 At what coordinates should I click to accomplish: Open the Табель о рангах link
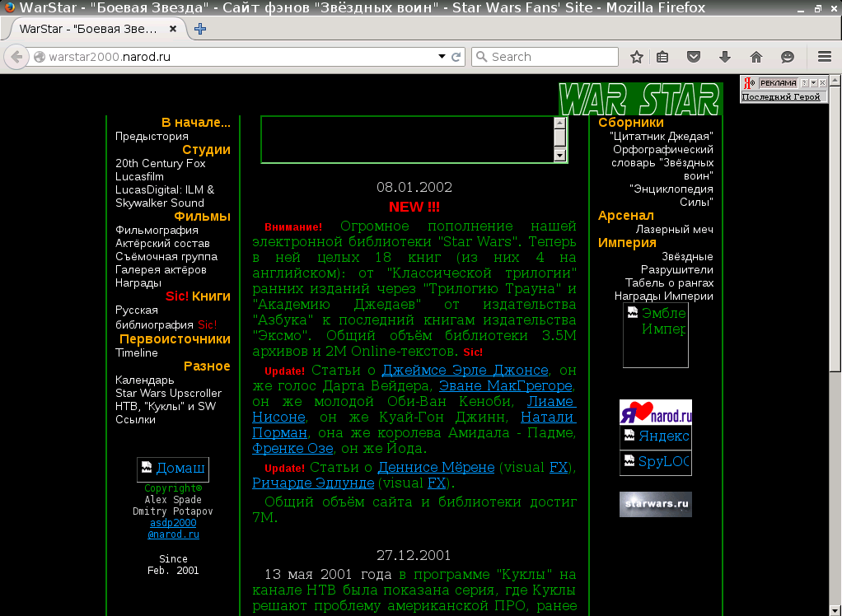click(669, 282)
